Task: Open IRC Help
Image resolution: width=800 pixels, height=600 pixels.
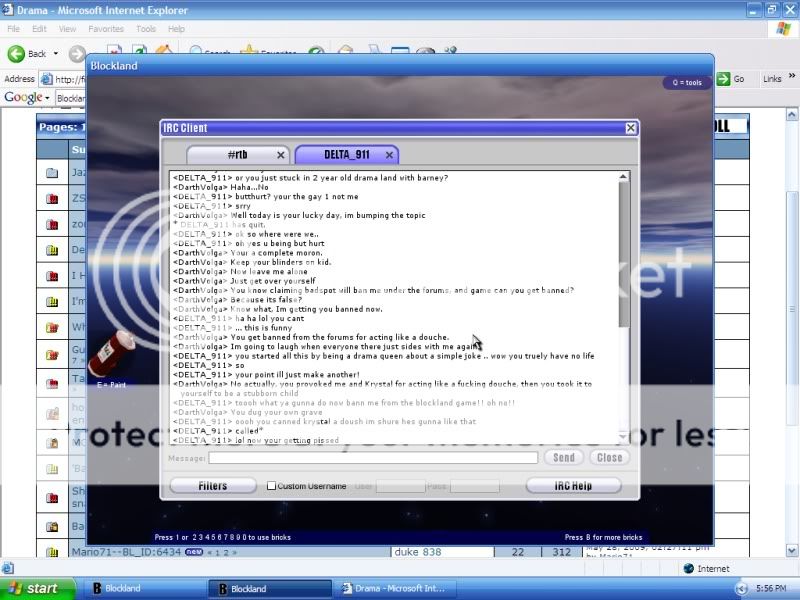Action: (573, 486)
